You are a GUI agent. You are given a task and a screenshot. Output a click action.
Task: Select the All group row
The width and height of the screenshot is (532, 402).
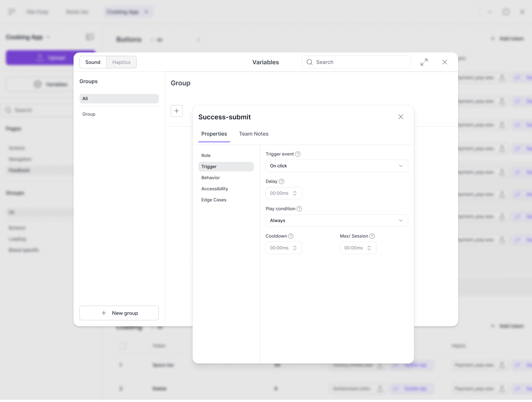(119, 99)
